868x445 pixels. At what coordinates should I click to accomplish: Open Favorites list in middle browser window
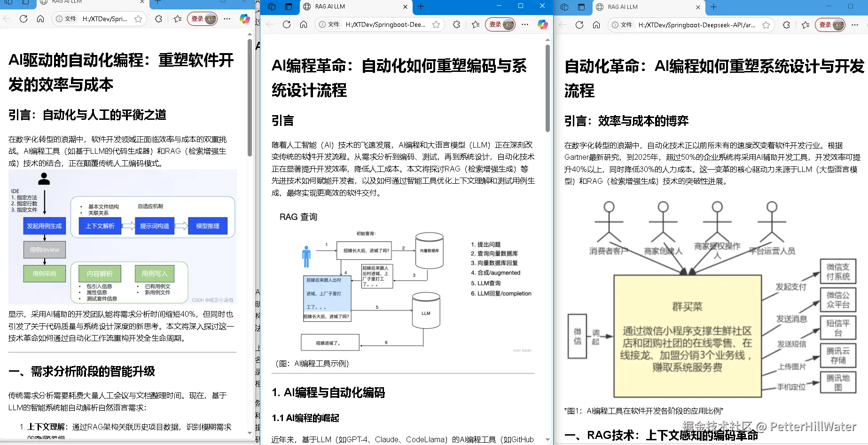pyautogui.click(x=476, y=24)
